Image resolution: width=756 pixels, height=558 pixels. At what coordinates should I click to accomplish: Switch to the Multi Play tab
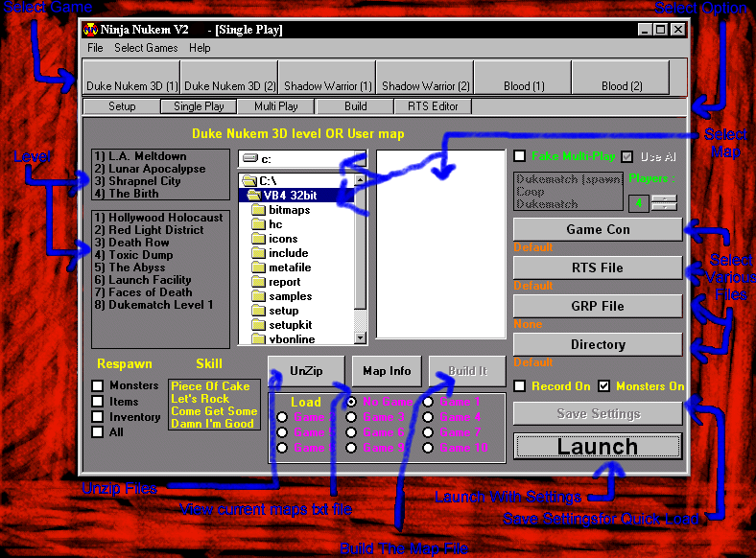pos(275,106)
